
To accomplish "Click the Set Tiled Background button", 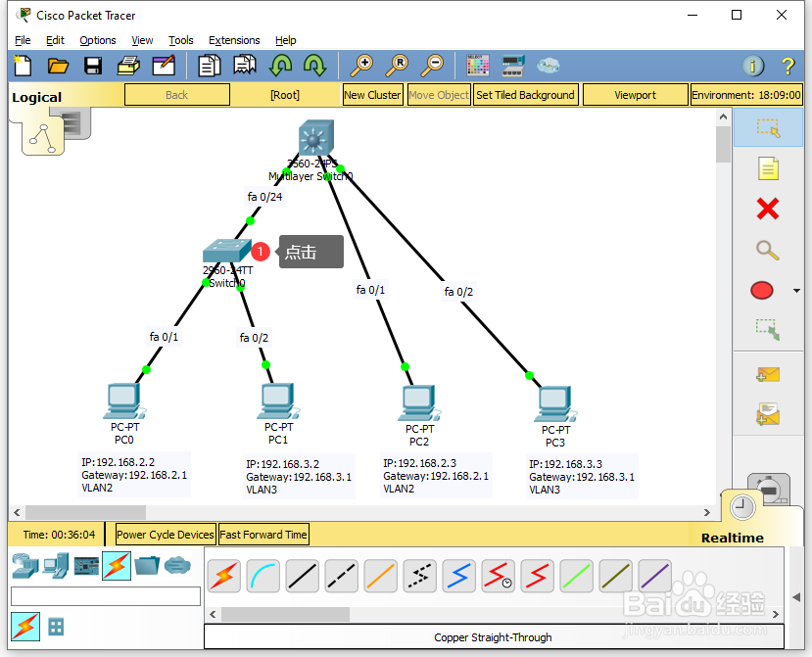I will (x=525, y=95).
